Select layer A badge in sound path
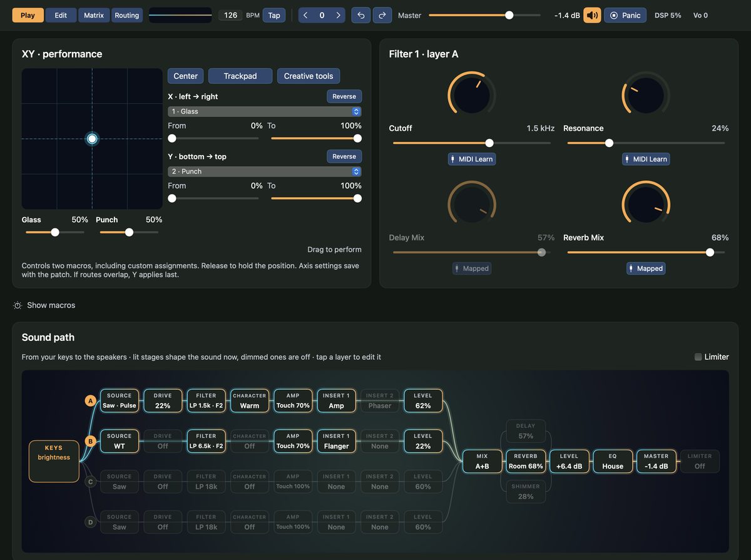 pyautogui.click(x=90, y=401)
